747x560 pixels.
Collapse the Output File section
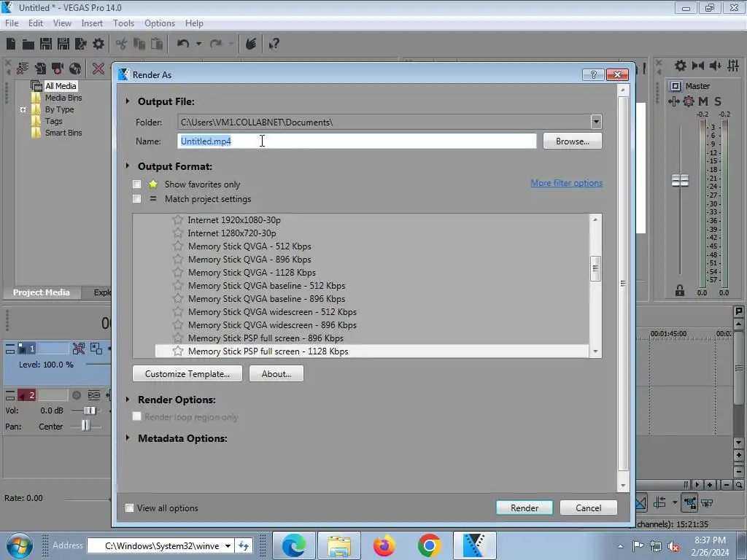(127, 101)
